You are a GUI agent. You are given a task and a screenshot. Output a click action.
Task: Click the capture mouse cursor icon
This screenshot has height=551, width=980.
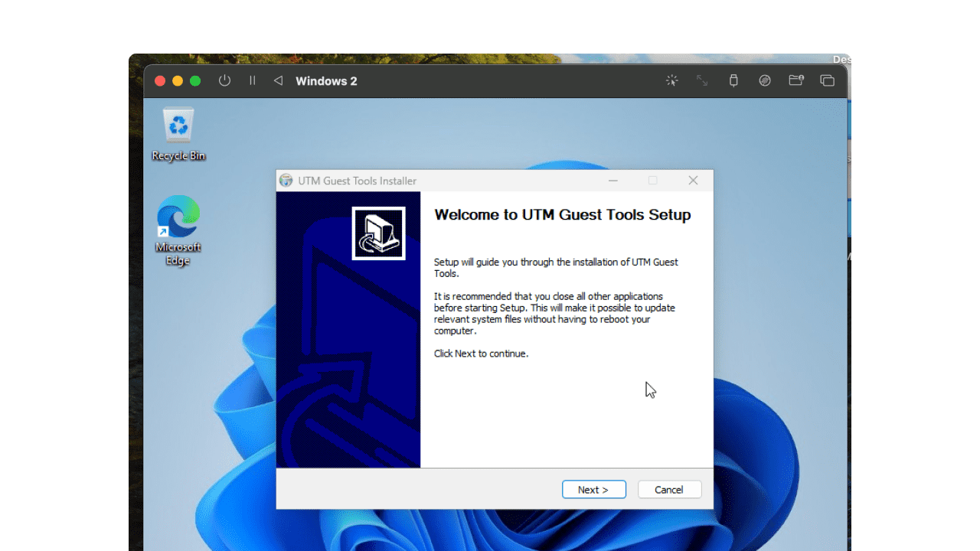[671, 80]
